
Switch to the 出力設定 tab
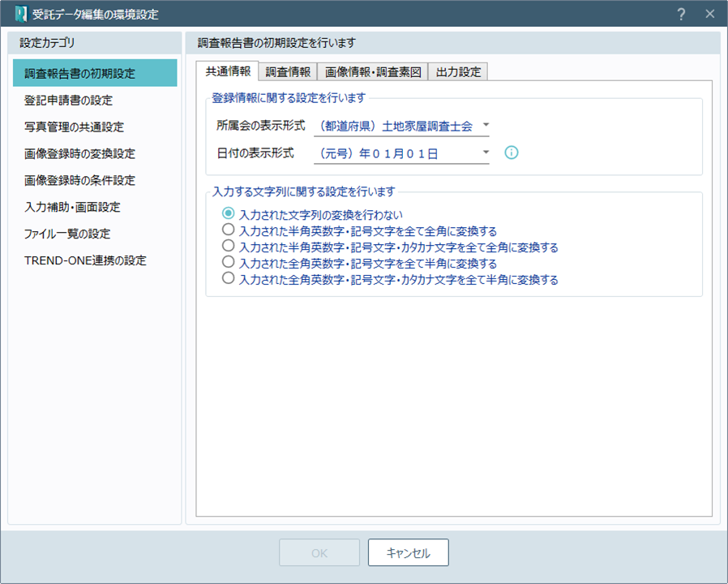tap(458, 72)
